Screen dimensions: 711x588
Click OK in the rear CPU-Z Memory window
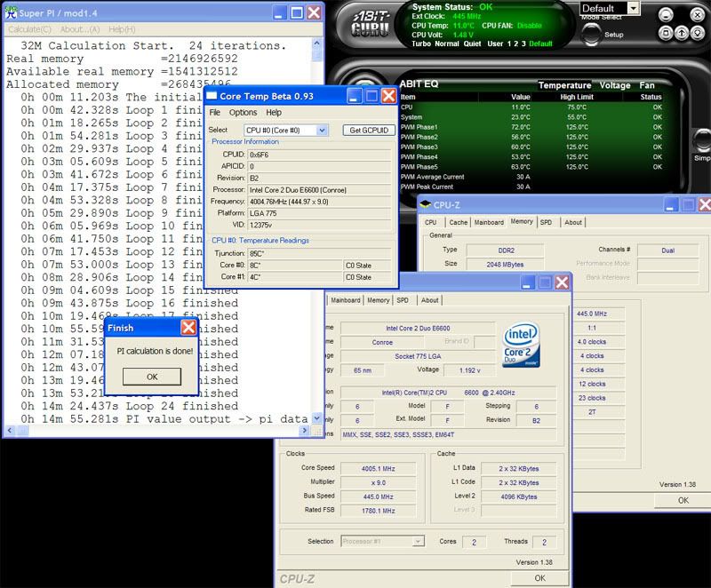click(683, 500)
